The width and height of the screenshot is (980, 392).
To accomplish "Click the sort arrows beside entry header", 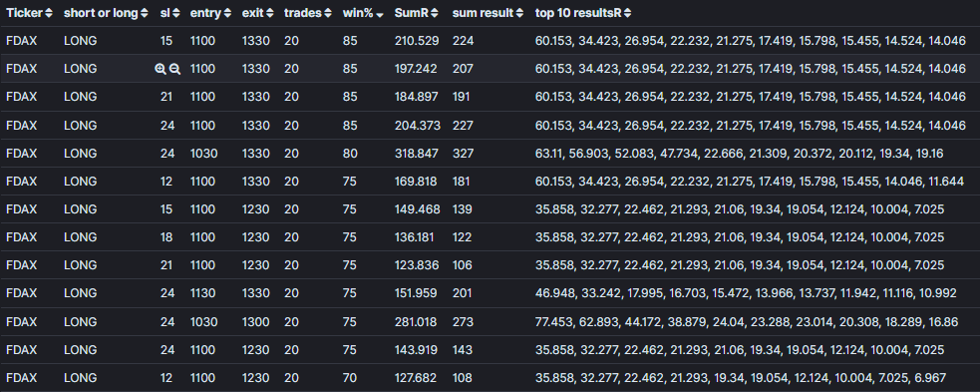I will [x=227, y=13].
